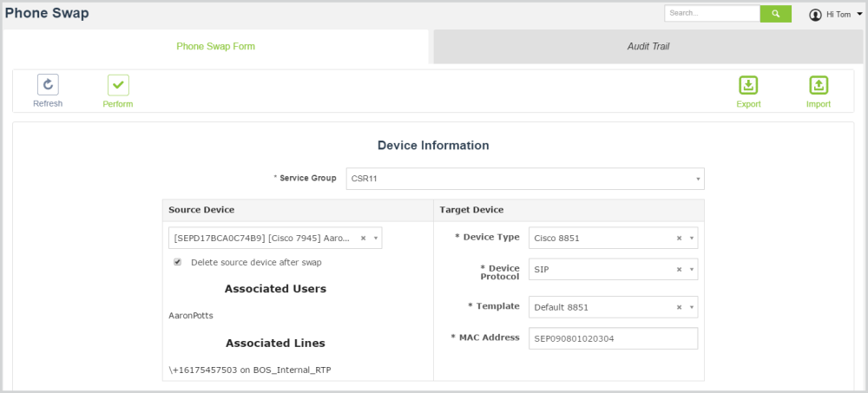Toggle Delete source device after swap
868x393 pixels.
click(x=178, y=262)
